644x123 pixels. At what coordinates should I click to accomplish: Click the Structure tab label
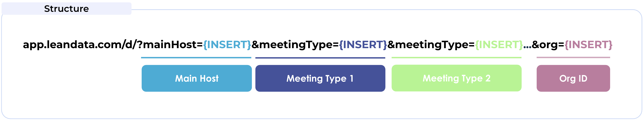(66, 9)
